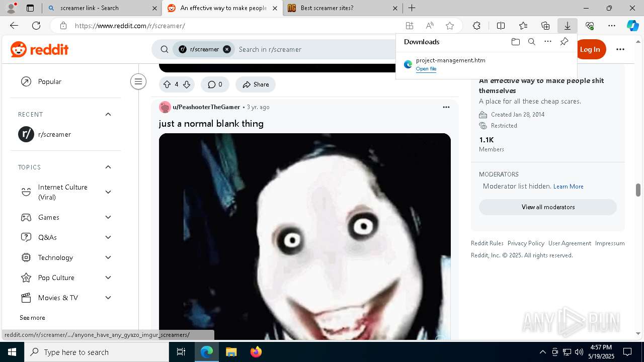The image size is (644, 362).
Task: Click the Windows Start button
Action: (x=12, y=352)
